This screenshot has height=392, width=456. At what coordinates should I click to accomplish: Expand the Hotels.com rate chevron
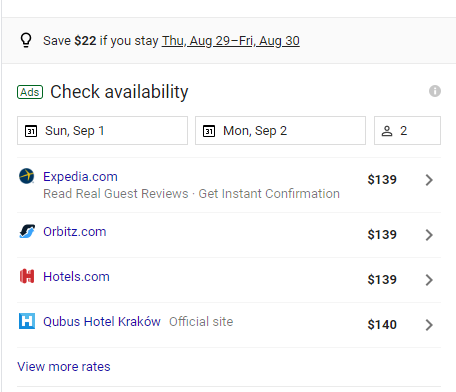(429, 280)
